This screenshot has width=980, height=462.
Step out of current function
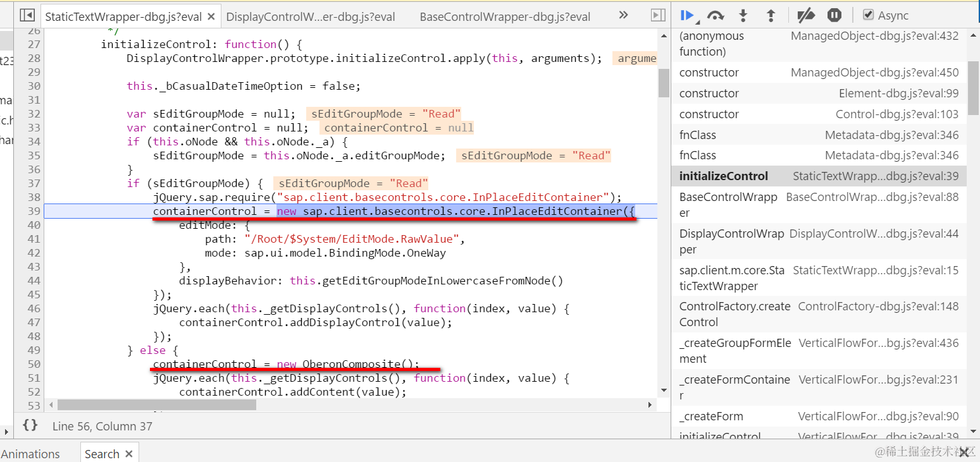(771, 15)
